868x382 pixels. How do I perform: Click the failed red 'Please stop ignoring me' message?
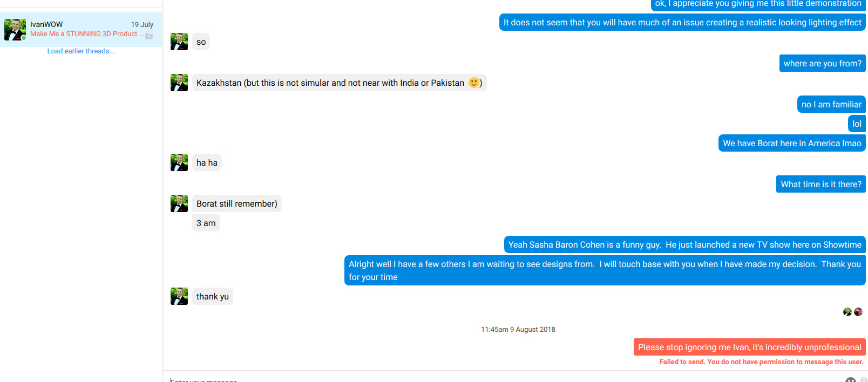pyautogui.click(x=750, y=347)
